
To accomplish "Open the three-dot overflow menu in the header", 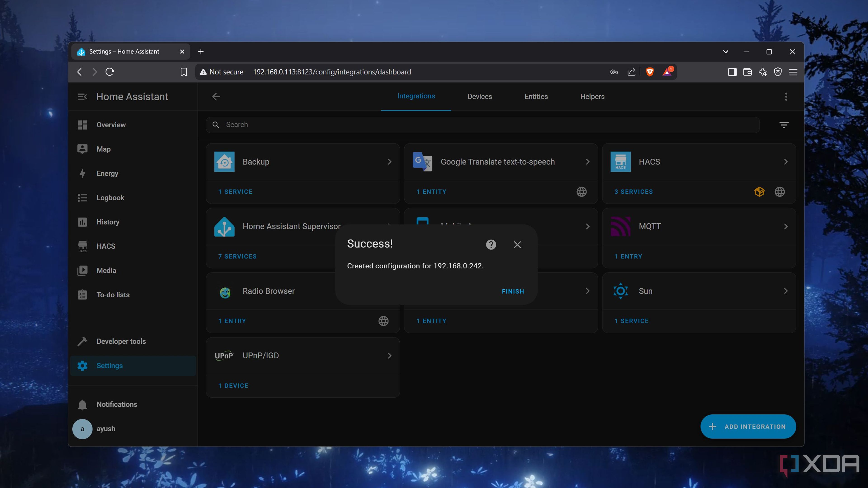I will (786, 97).
